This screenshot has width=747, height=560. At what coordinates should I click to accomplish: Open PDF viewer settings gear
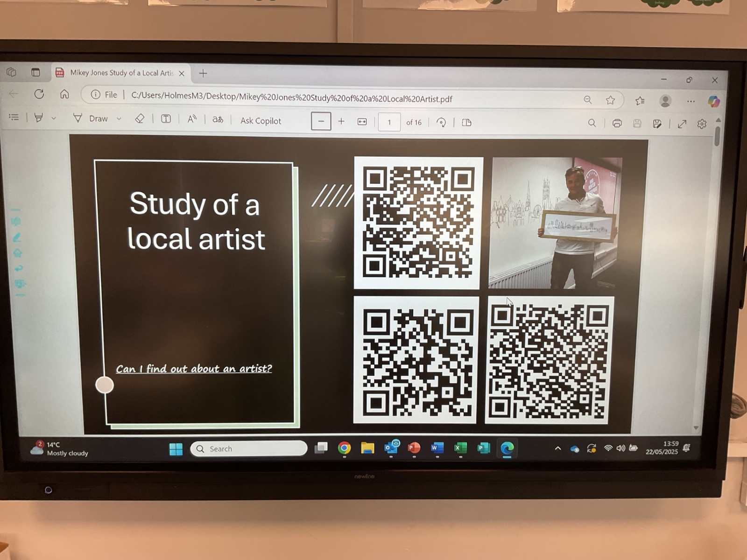702,124
